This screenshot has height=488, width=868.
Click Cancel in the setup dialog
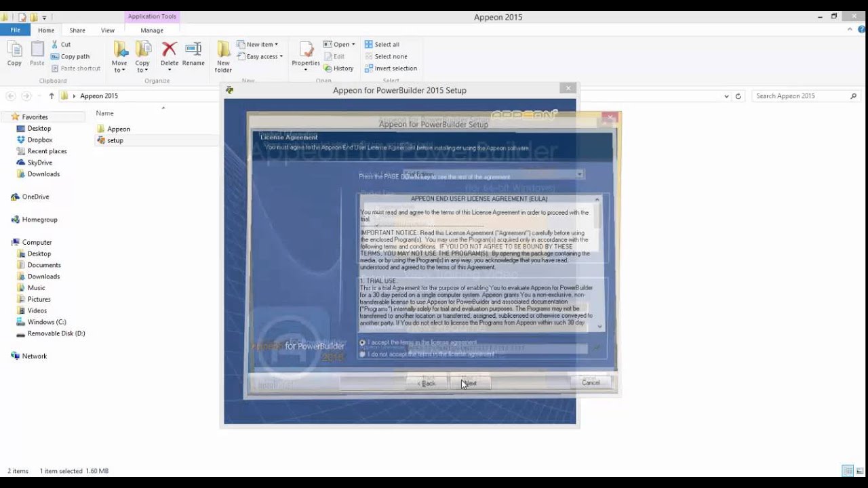coord(591,382)
